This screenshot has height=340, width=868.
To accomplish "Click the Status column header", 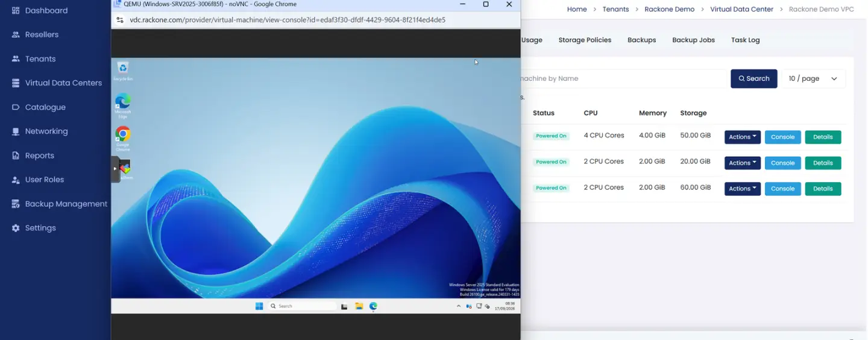I will [x=544, y=113].
